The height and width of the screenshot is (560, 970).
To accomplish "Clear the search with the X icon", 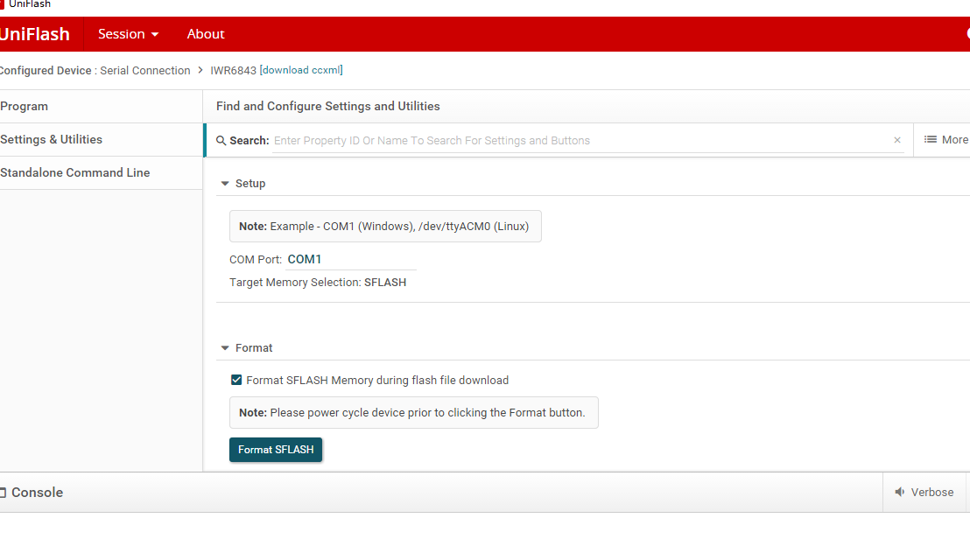I will pos(897,140).
